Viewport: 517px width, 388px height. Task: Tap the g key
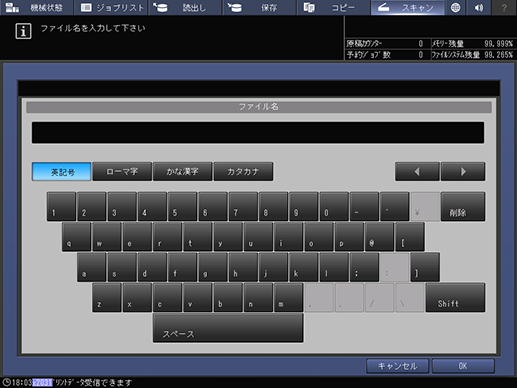(x=213, y=267)
